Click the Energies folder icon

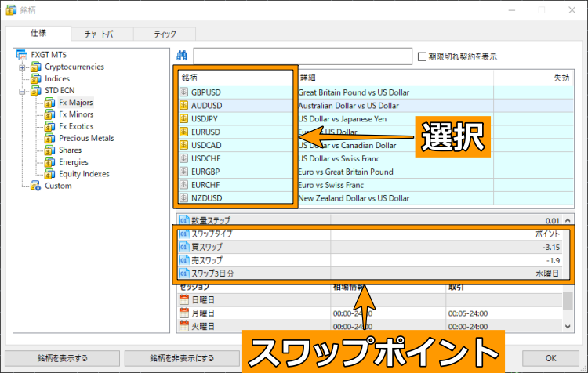click(x=49, y=162)
